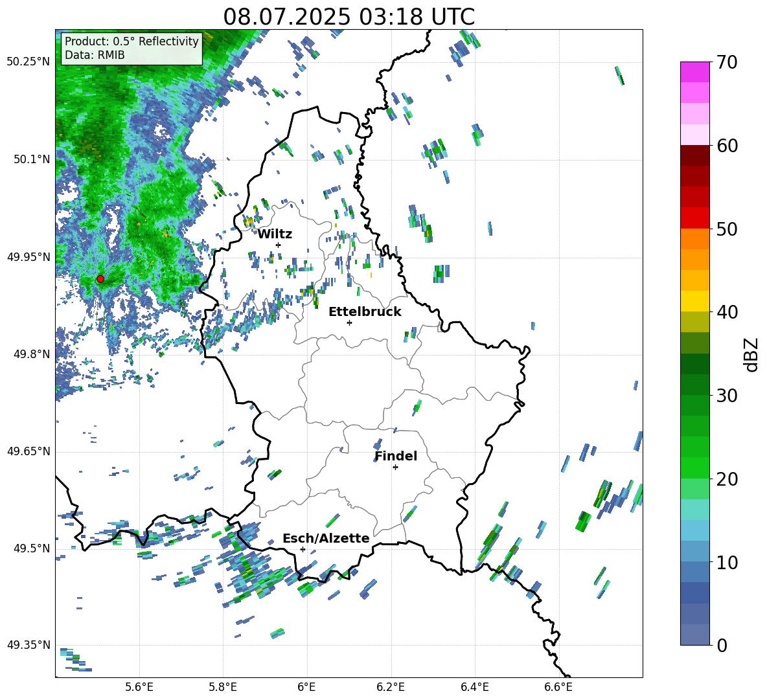Click the colorbar tick value 40
The width and height of the screenshot is (767, 700).
click(727, 312)
